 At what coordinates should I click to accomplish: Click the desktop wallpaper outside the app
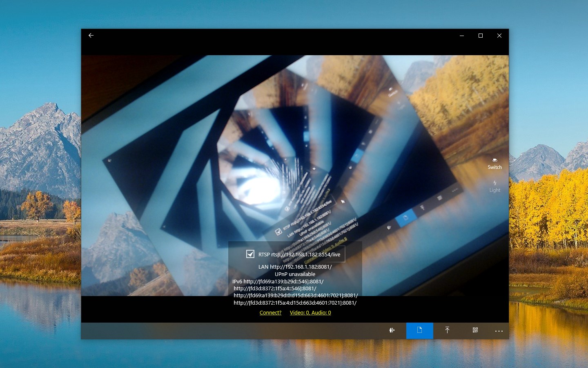tap(37, 184)
